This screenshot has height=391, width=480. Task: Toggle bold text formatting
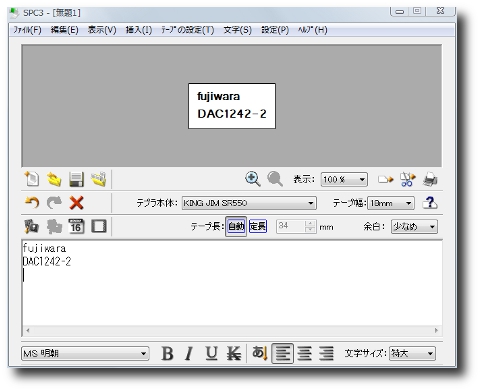[167, 353]
